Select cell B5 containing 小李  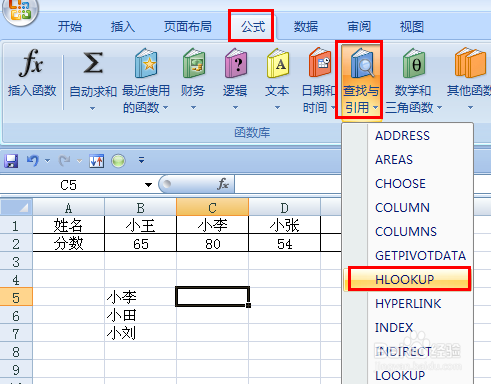(140, 297)
